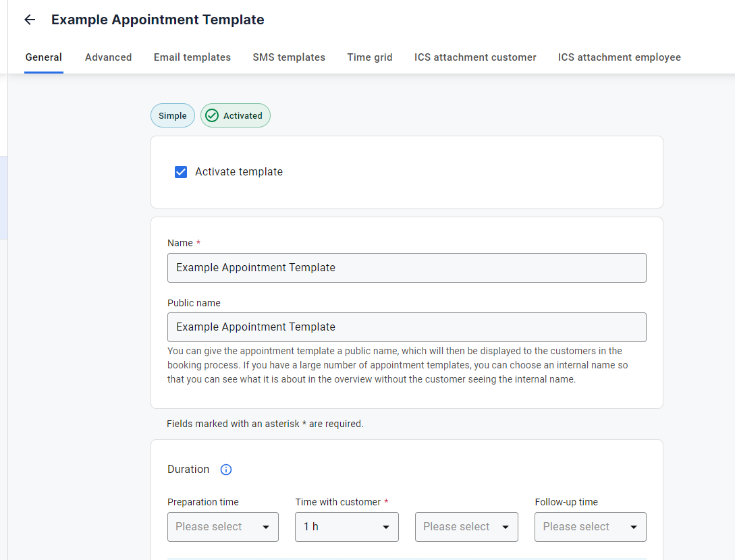Open the Preparation time dropdown

click(x=223, y=527)
